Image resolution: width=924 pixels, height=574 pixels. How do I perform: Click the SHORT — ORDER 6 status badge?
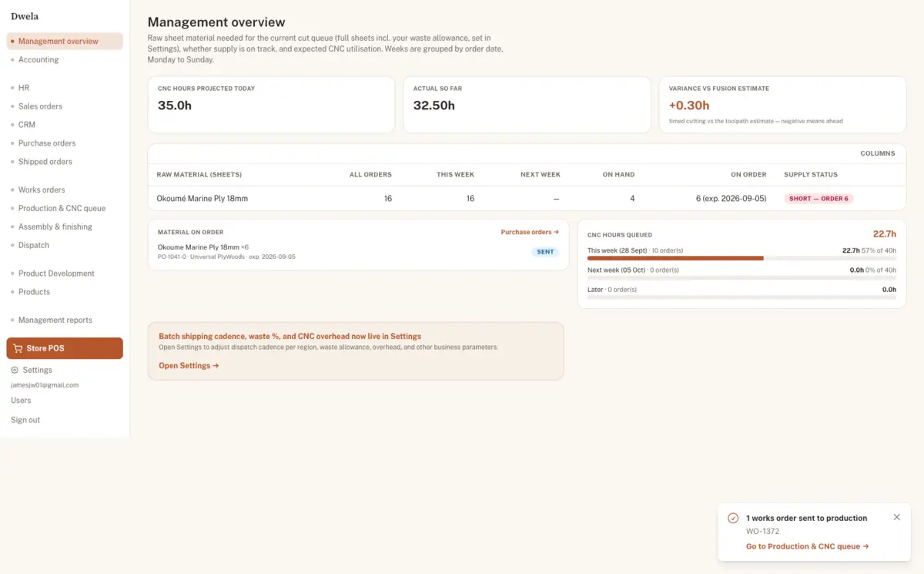coord(819,199)
